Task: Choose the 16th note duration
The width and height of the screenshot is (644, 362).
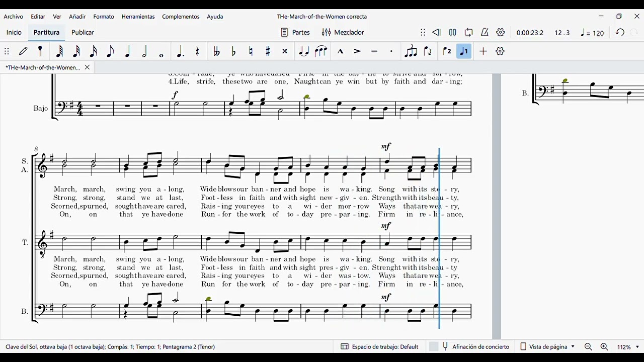Action: pyautogui.click(x=94, y=51)
